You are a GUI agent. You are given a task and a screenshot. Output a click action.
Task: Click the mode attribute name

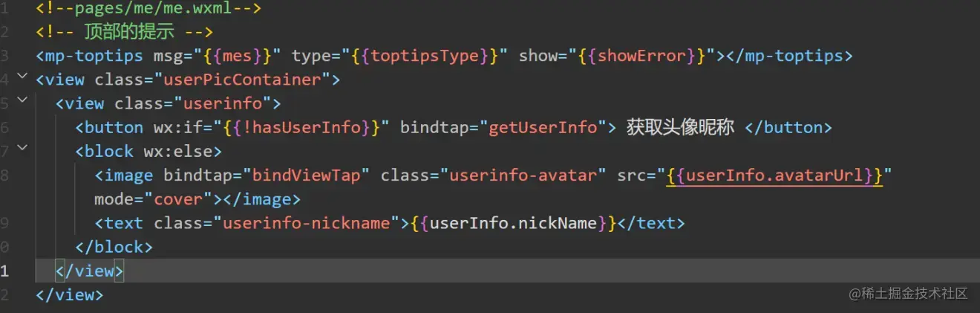click(114, 199)
